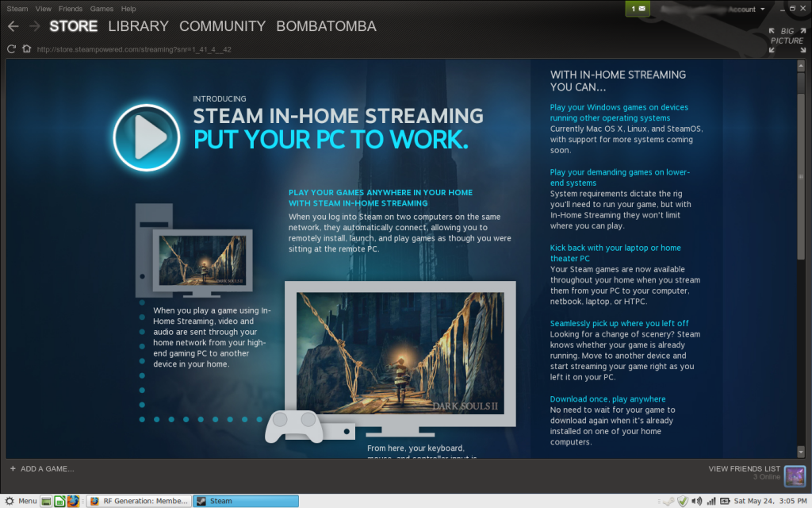The height and width of the screenshot is (508, 812).
Task: Open the Help menu
Action: coord(128,9)
